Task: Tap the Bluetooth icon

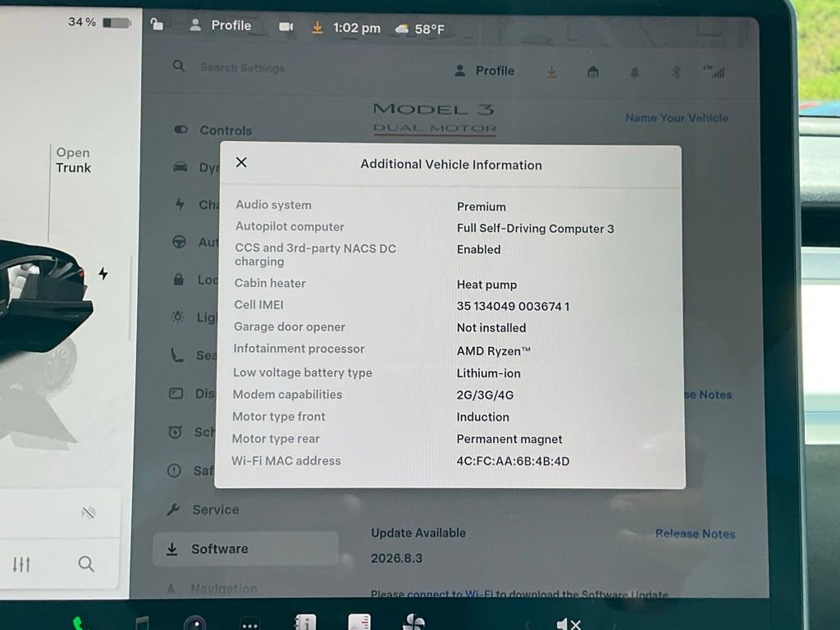Action: tap(676, 72)
